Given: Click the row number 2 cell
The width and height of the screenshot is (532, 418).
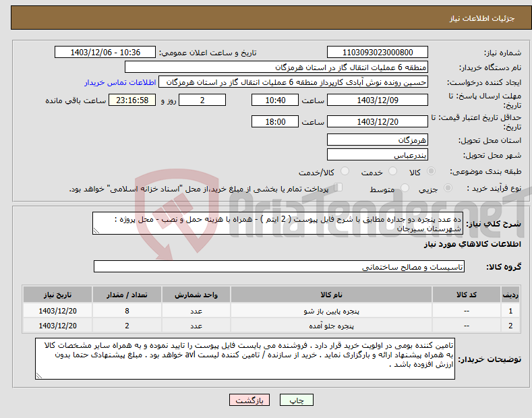Looking at the screenshot, I should click(510, 326).
